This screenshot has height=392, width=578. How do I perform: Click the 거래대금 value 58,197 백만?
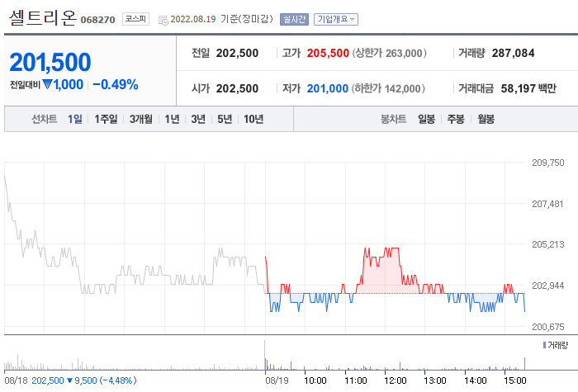click(x=528, y=88)
